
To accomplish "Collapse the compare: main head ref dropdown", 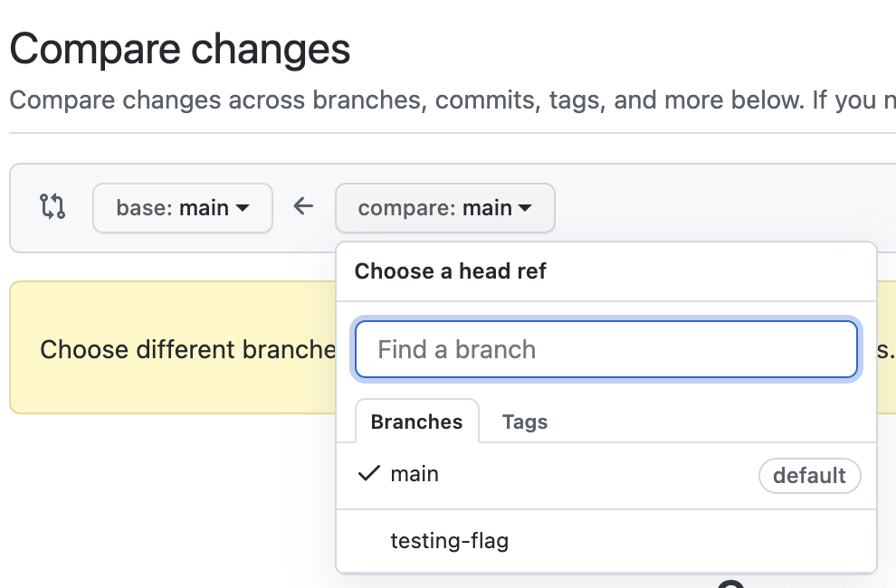I will pos(444,208).
